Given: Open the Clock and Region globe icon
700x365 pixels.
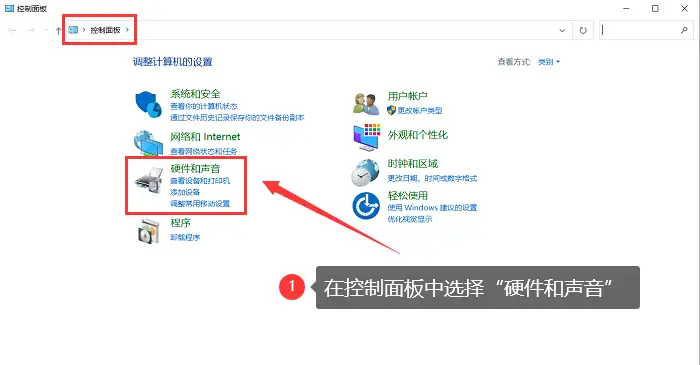Looking at the screenshot, I should pyautogui.click(x=365, y=173).
